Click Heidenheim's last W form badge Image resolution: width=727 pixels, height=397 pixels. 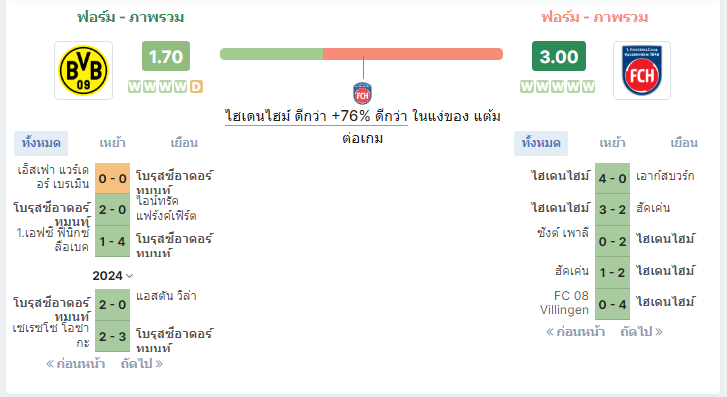tap(588, 87)
